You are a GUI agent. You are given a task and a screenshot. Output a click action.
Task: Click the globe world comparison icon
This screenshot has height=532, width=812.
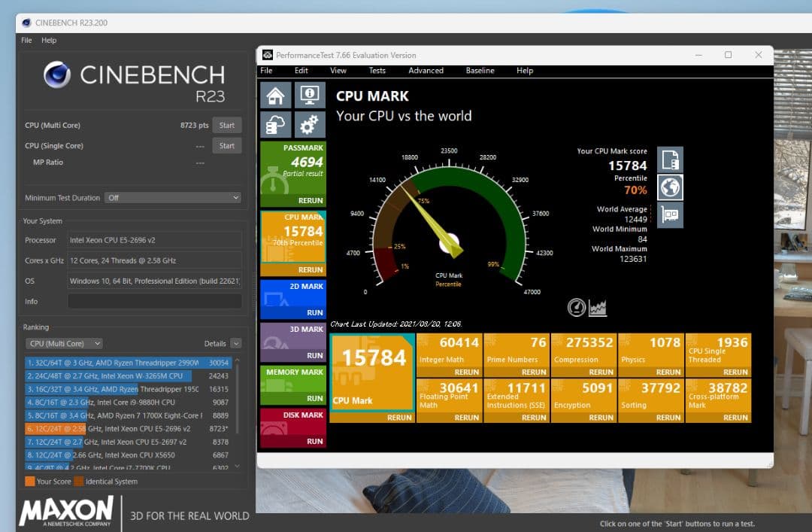670,187
